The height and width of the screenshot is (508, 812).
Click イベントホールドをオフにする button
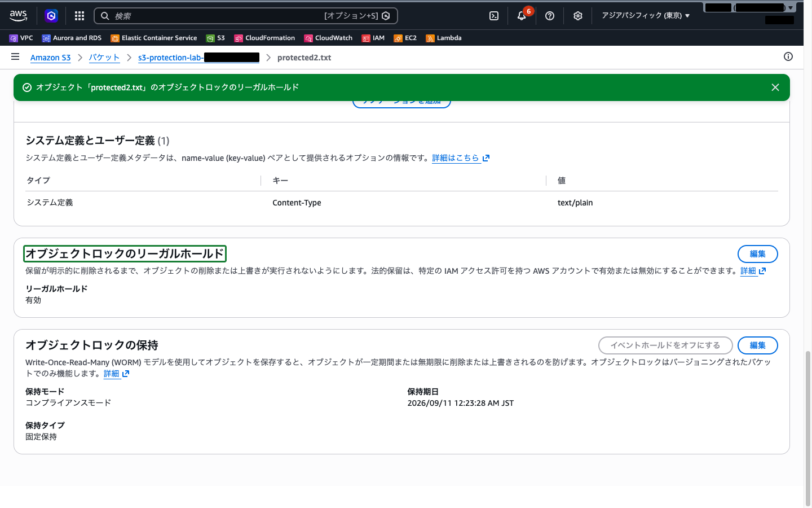click(665, 345)
